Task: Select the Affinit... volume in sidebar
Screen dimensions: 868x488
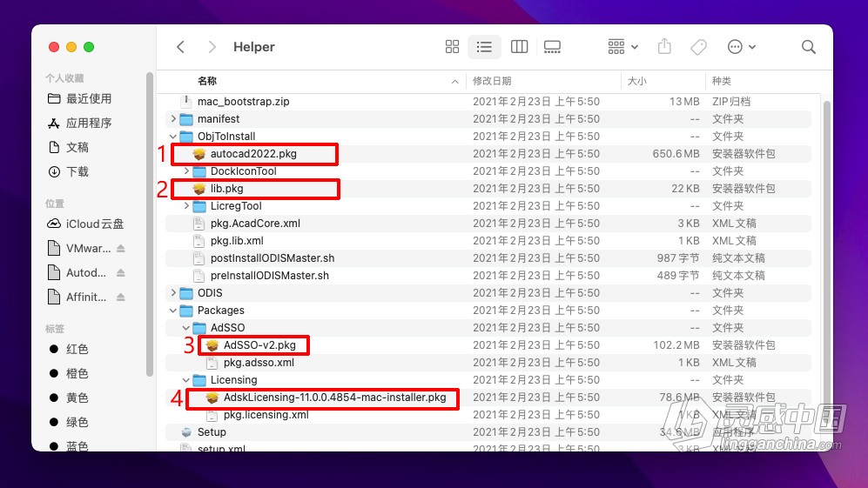Action: point(77,297)
